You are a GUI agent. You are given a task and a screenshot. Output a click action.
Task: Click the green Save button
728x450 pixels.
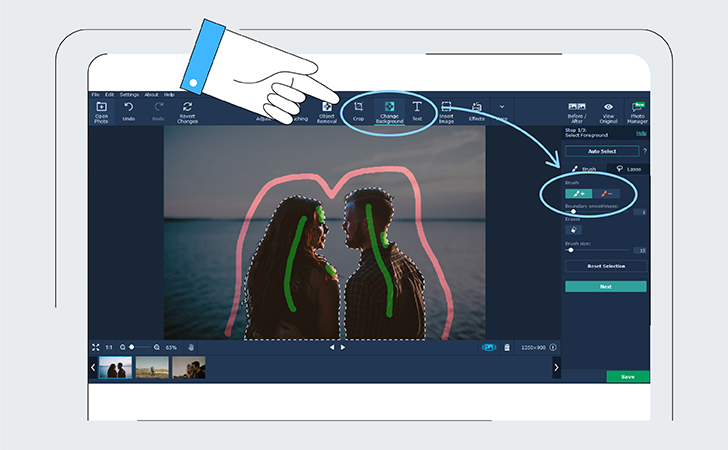pyautogui.click(x=628, y=377)
